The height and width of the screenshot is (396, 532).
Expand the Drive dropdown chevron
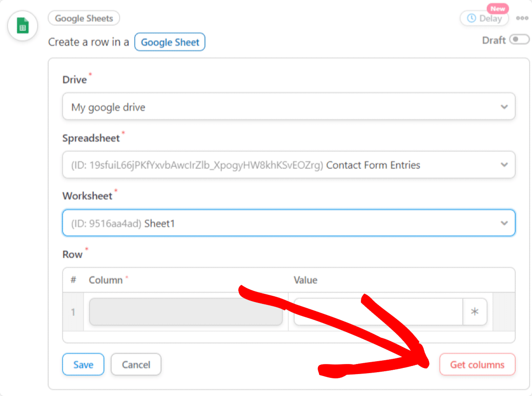pyautogui.click(x=504, y=107)
